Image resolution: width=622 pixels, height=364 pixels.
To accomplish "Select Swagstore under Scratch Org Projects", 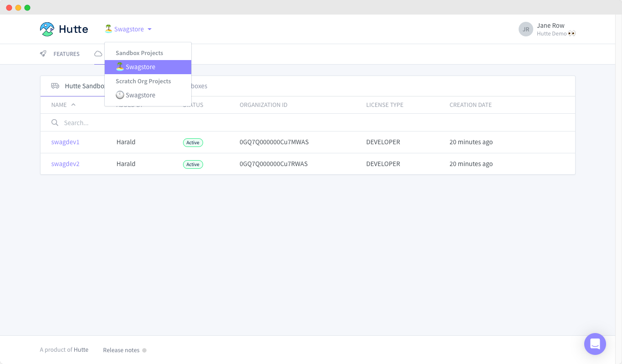I will 148,95.
